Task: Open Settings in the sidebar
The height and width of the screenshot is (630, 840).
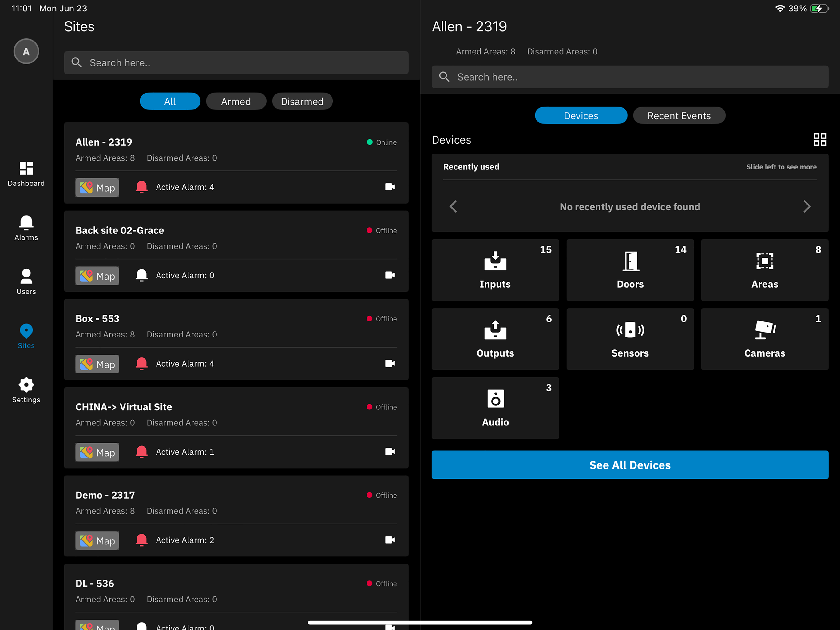Action: tap(26, 390)
